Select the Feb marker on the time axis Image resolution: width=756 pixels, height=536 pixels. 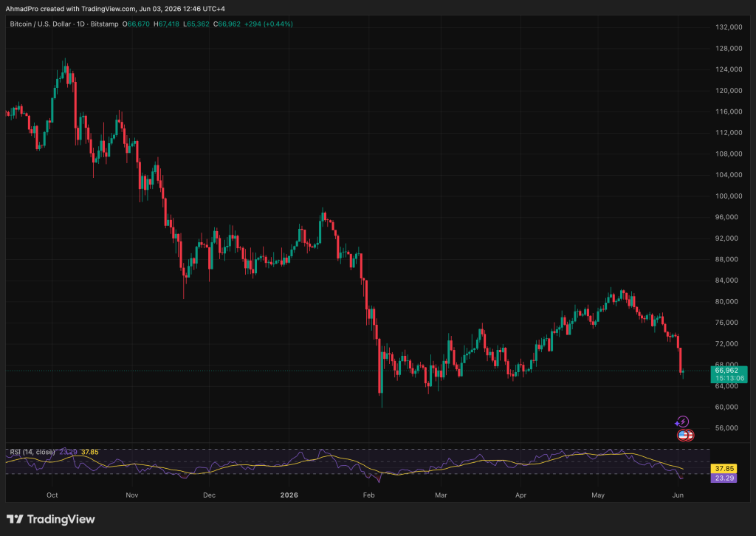[x=368, y=495]
